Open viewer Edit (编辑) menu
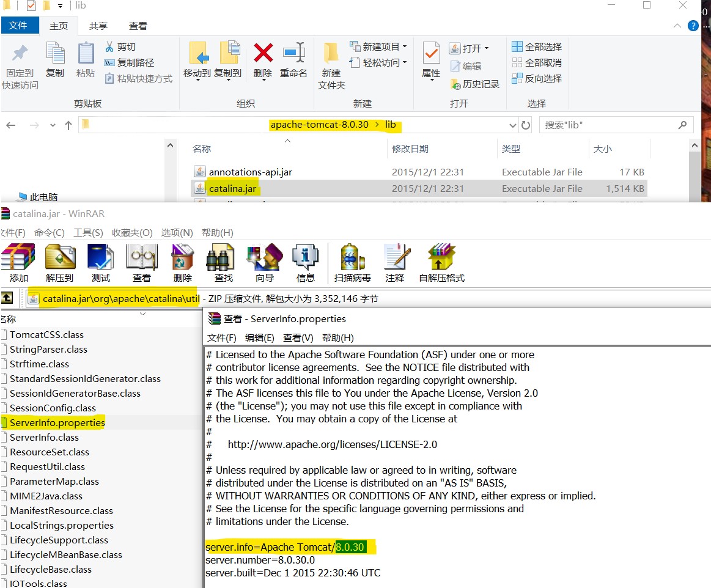 [x=259, y=338]
